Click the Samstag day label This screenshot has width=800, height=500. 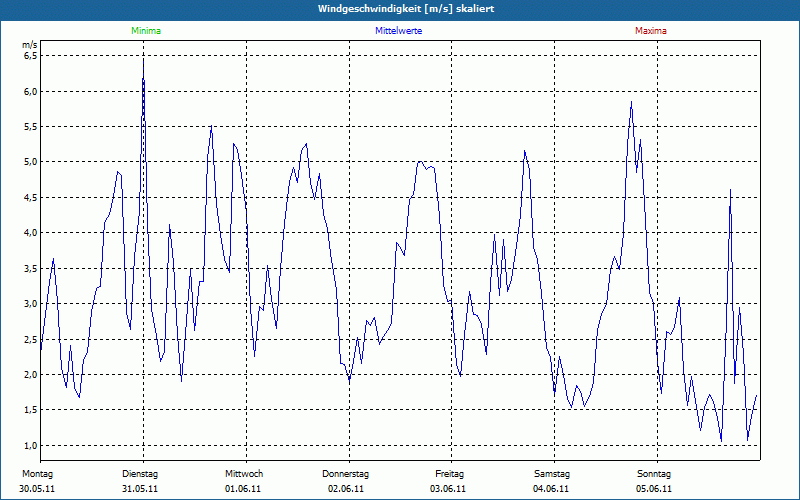pyautogui.click(x=552, y=474)
